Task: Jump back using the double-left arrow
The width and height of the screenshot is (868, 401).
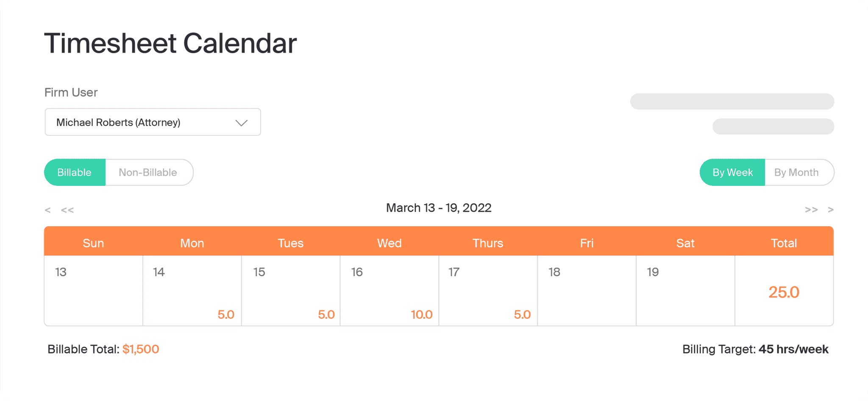Action: [x=67, y=210]
